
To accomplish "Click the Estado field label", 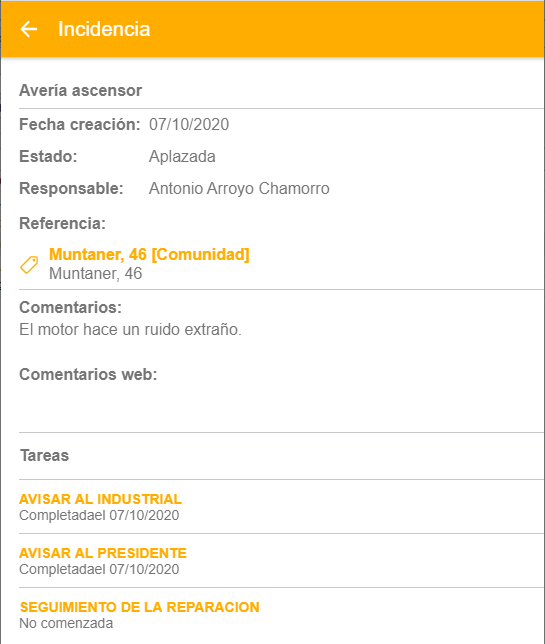I will coord(48,156).
